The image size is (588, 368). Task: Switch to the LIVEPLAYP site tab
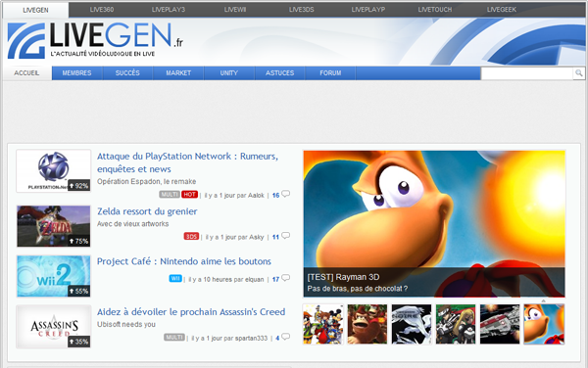point(368,10)
